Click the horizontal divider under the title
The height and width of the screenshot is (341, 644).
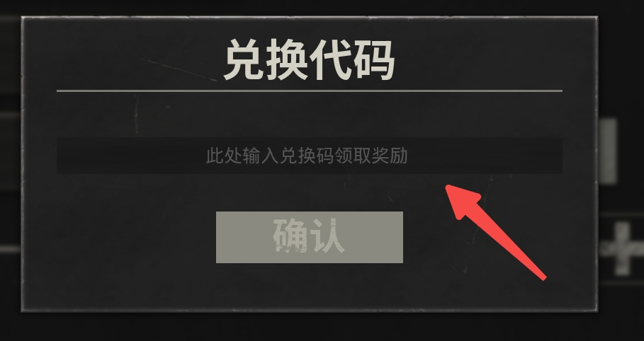tap(310, 91)
